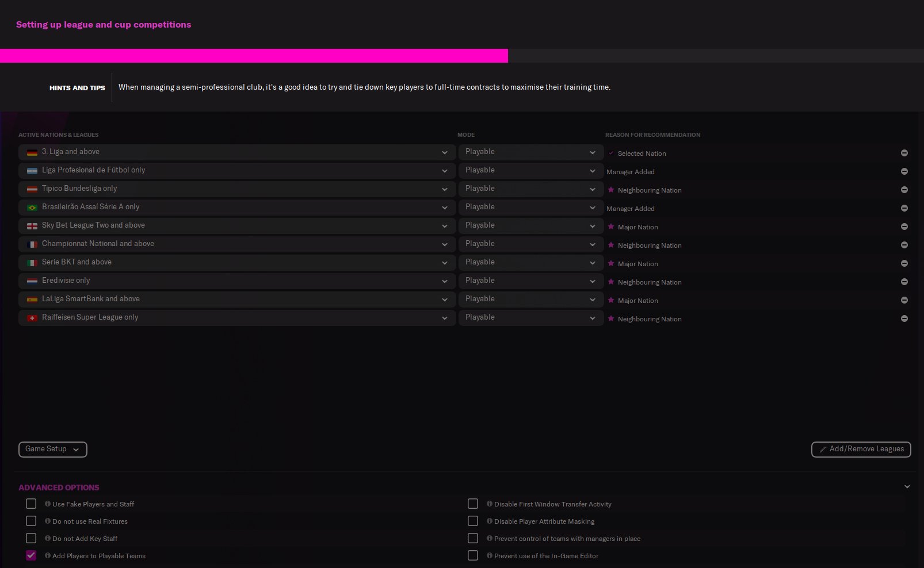
Task: Click the England flag icon
Action: point(32,226)
